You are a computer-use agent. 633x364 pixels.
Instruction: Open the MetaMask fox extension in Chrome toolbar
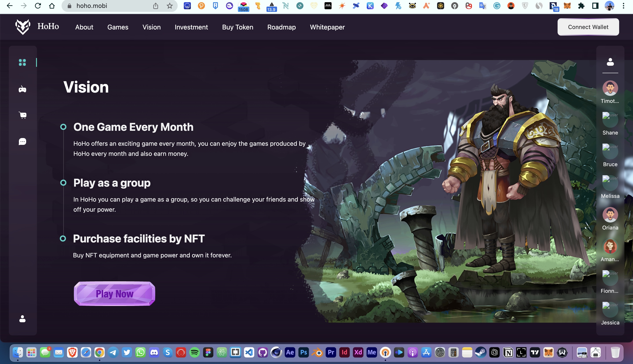tap(567, 6)
